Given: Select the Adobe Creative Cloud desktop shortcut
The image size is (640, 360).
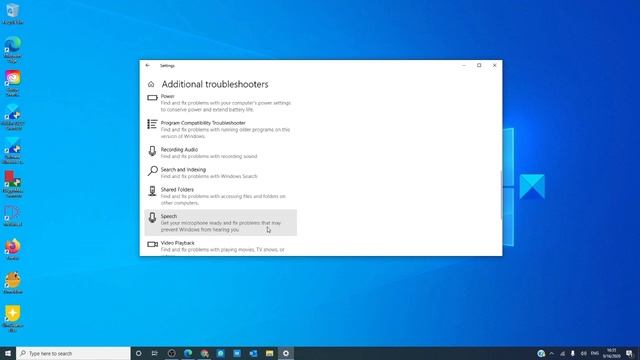Looking at the screenshot, I should (13, 83).
